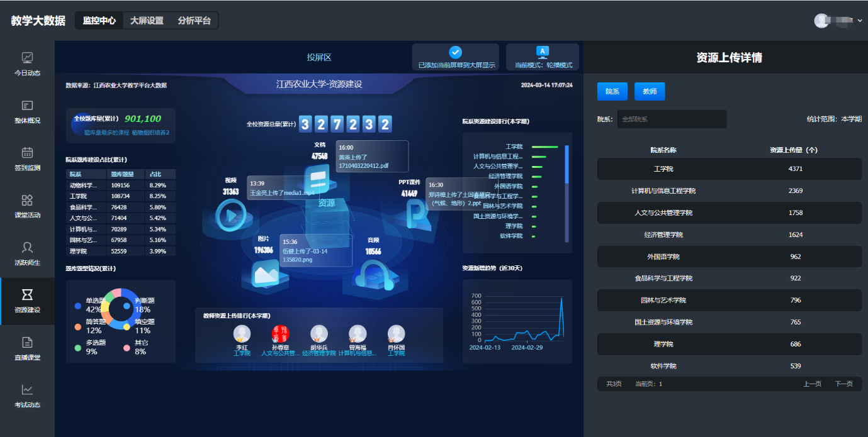Switch to 大屏设置 tab
This screenshot has width=868, height=437.
click(x=147, y=21)
